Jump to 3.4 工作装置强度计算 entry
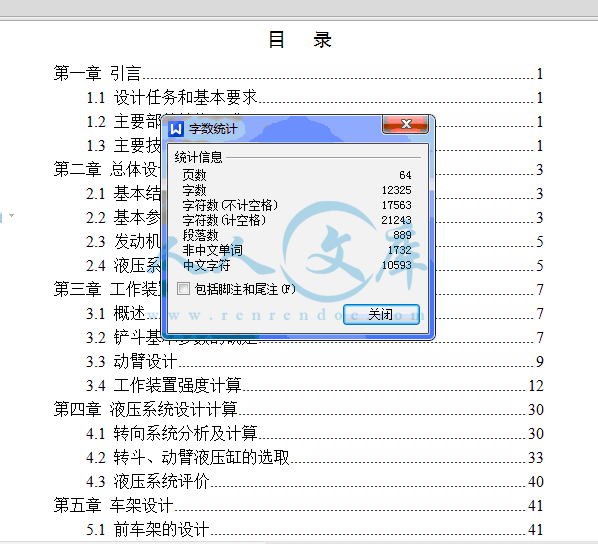The height and width of the screenshot is (544, 598). (x=315, y=385)
